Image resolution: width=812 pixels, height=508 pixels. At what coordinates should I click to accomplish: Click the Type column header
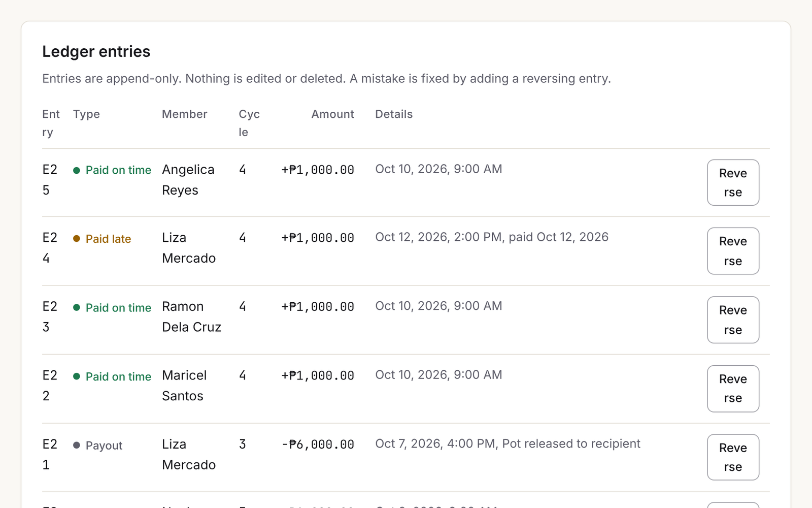click(86, 114)
